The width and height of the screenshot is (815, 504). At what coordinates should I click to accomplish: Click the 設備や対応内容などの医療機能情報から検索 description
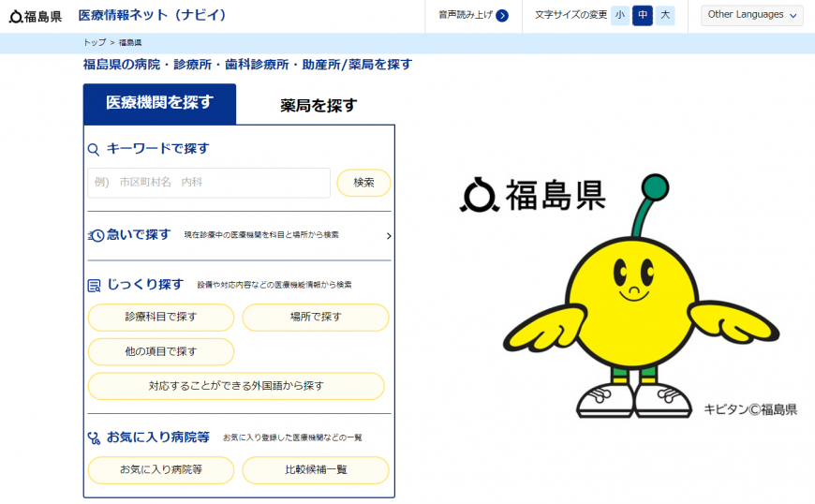[274, 285]
